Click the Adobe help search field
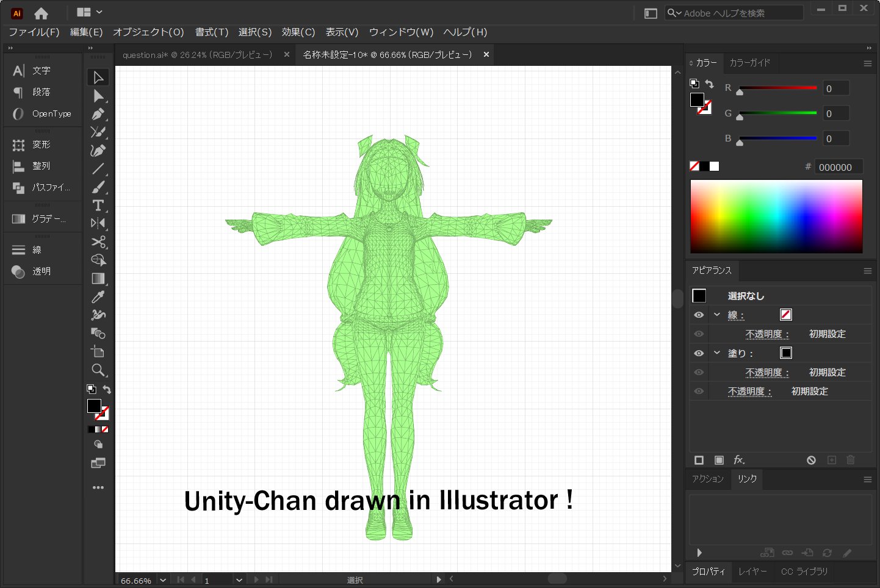The height and width of the screenshot is (588, 880). 734,13
